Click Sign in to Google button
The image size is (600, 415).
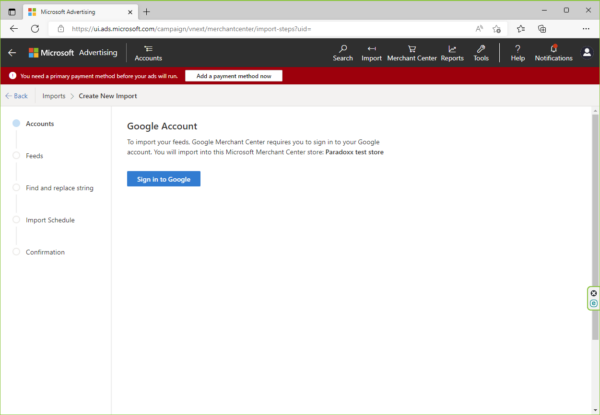pyautogui.click(x=163, y=179)
